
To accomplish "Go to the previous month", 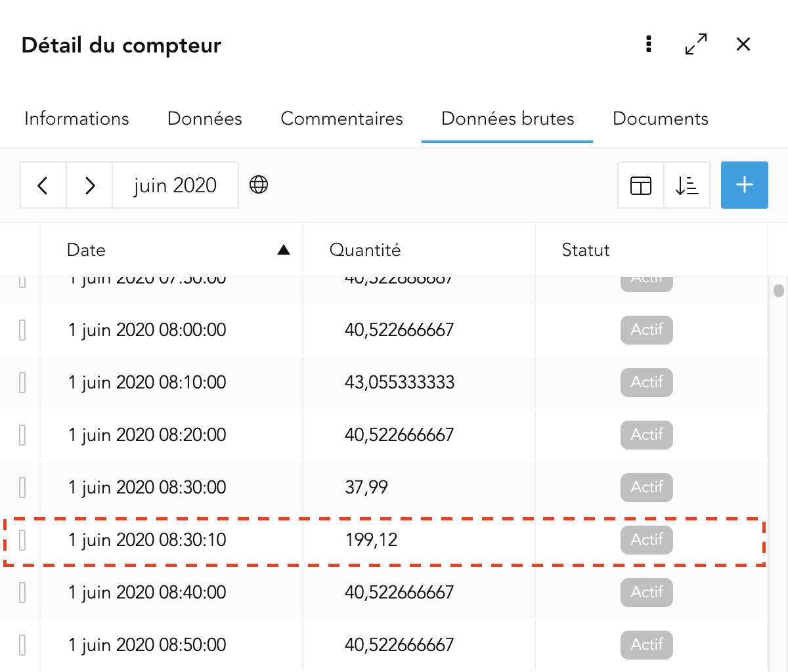I will click(43, 185).
